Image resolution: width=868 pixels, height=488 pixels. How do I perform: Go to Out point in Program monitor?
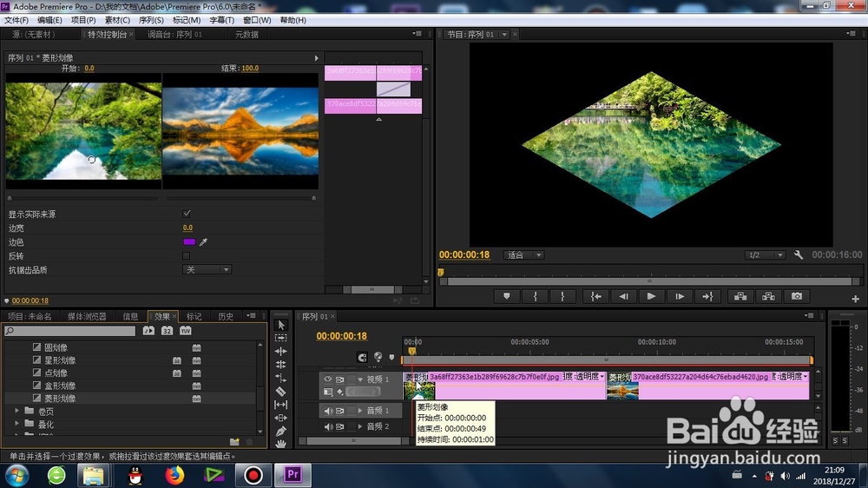[707, 296]
